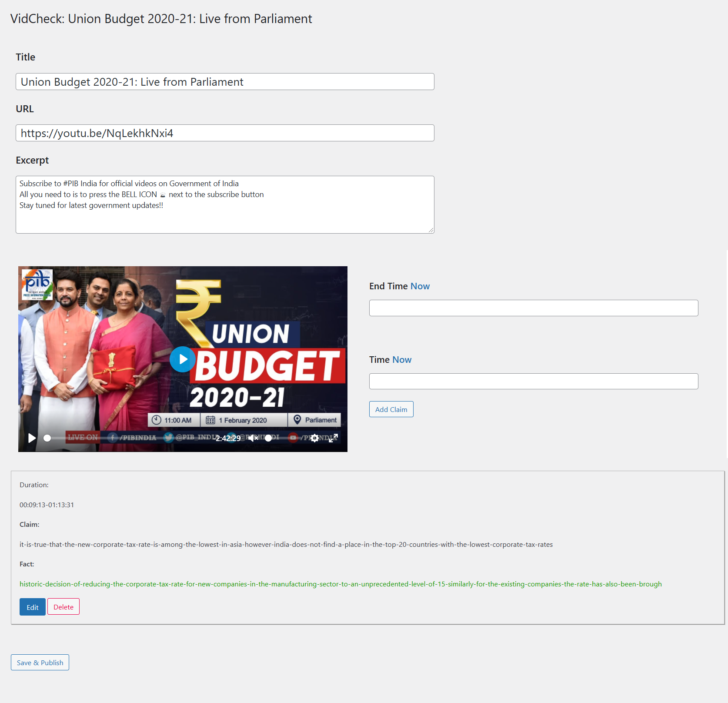Click the Excerpt textarea resize handle

tap(431, 230)
